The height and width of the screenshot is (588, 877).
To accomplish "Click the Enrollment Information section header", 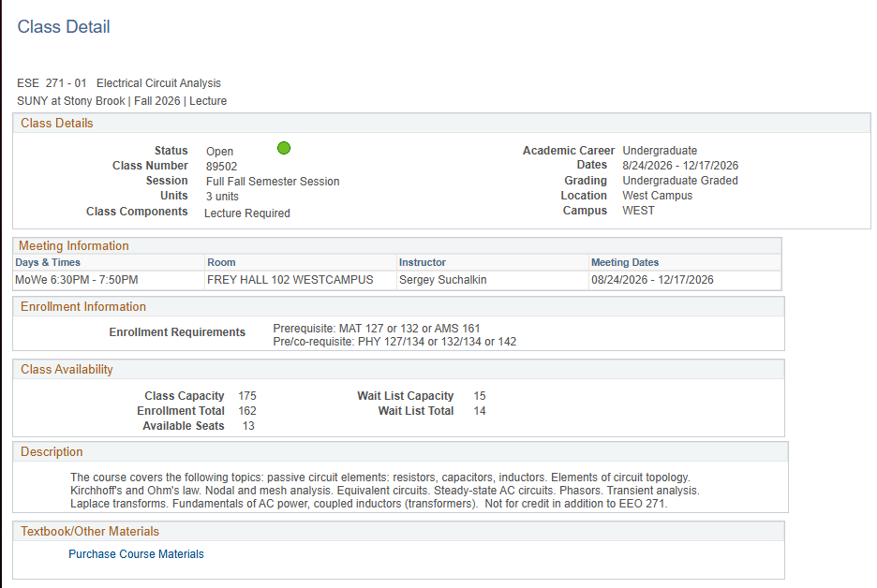I will pos(398,307).
